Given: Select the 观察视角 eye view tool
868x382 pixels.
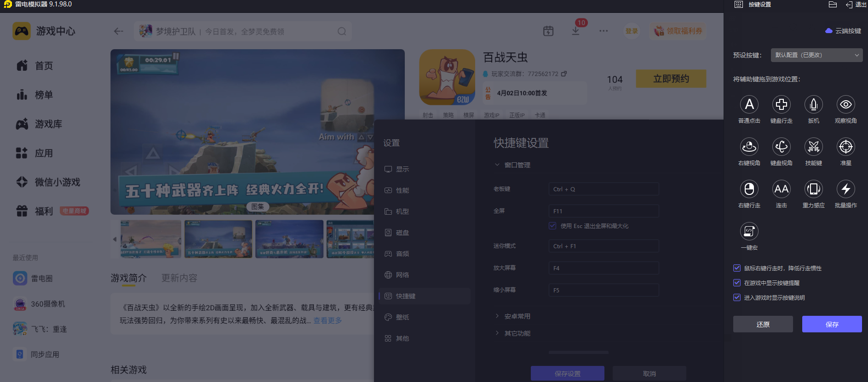Looking at the screenshot, I should pos(845,104).
